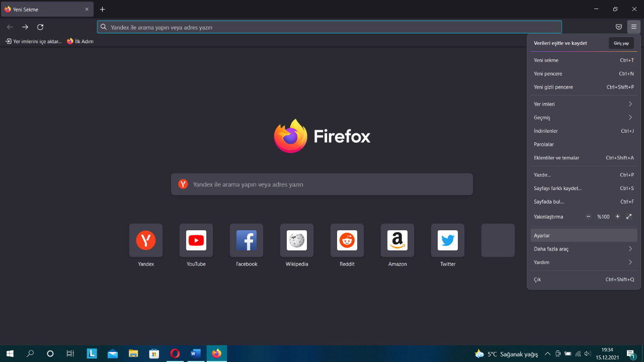Open the Wi-Fi network tray icon
644x362 pixels.
578,354
